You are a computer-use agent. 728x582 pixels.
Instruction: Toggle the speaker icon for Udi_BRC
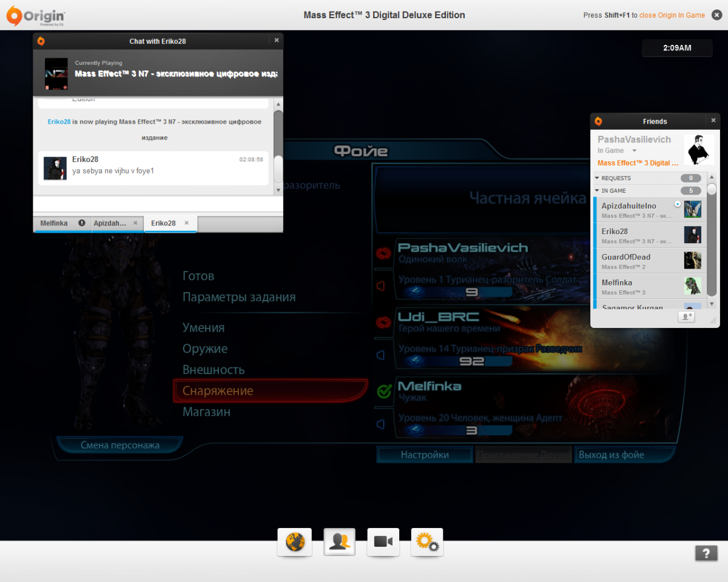381,355
